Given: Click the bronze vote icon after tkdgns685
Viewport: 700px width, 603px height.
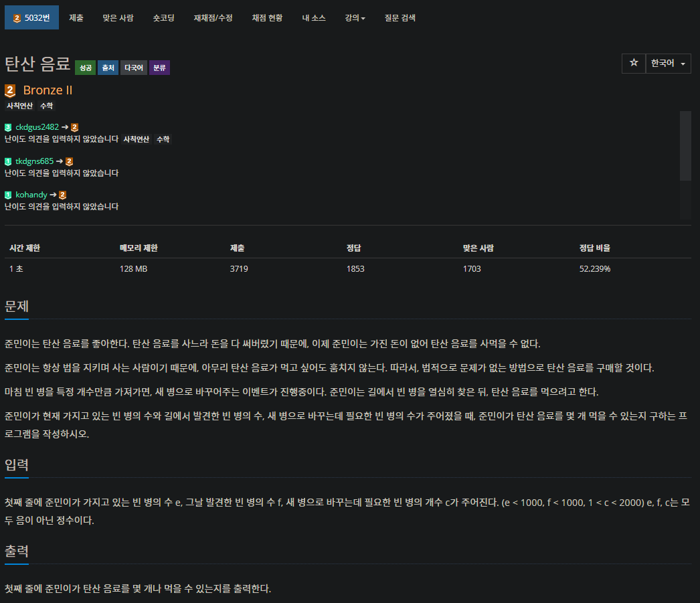Looking at the screenshot, I should [69, 161].
